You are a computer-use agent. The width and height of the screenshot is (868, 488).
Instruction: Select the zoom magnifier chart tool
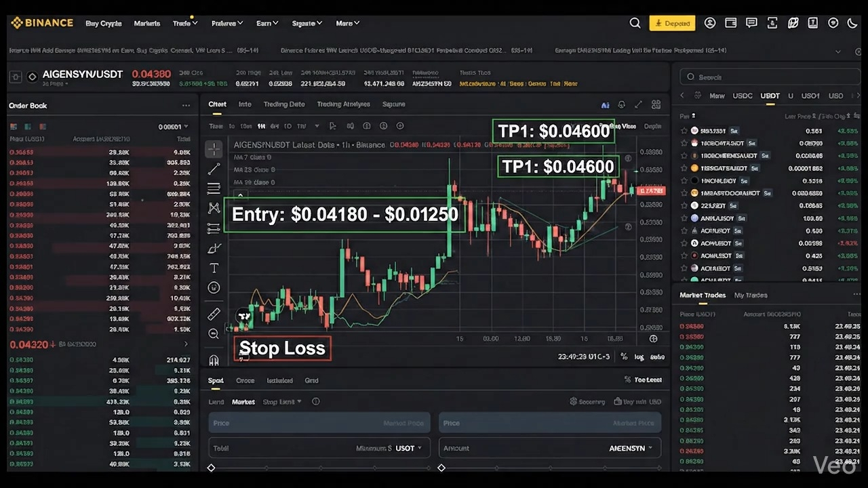(214, 333)
